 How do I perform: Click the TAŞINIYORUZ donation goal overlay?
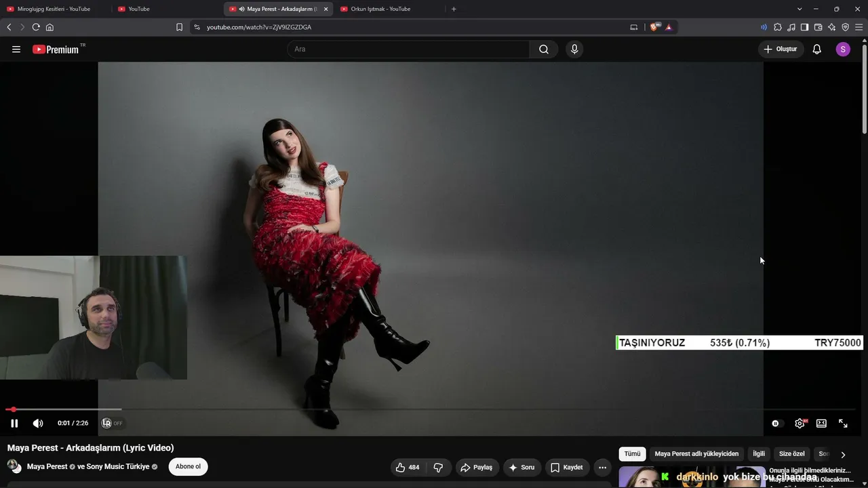click(739, 343)
